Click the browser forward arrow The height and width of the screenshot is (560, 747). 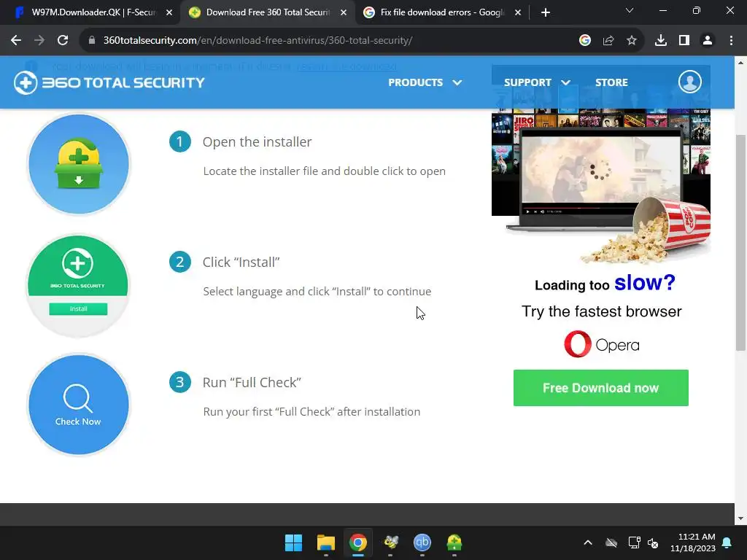[39, 41]
